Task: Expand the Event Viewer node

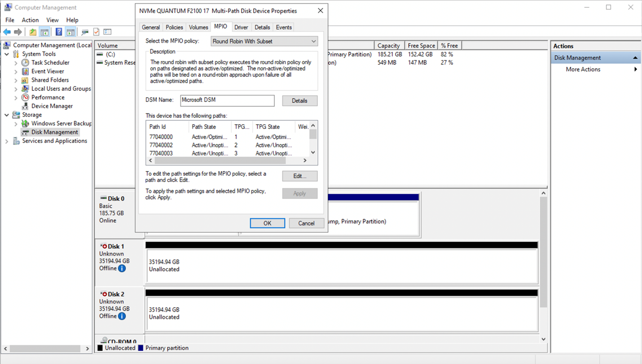Action: (16, 71)
